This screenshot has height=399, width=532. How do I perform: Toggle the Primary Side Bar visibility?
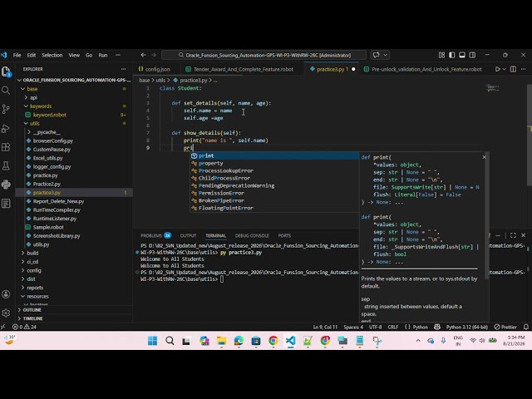[x=451, y=55]
